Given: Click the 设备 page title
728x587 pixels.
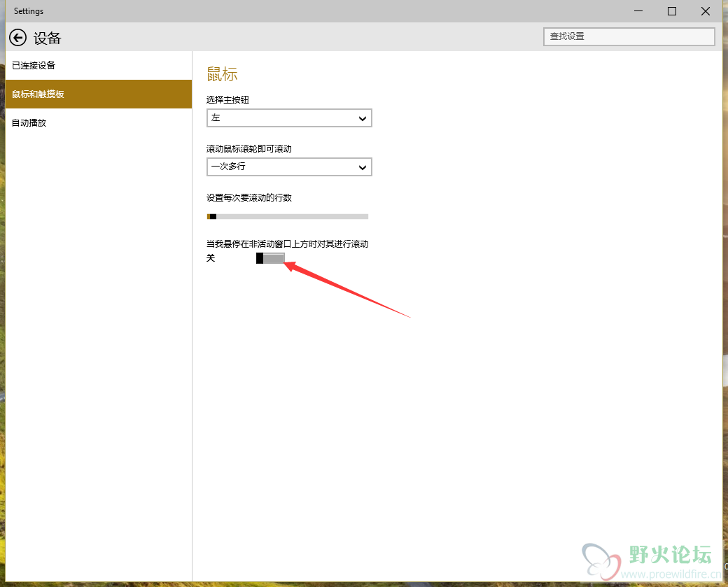Looking at the screenshot, I should (47, 38).
